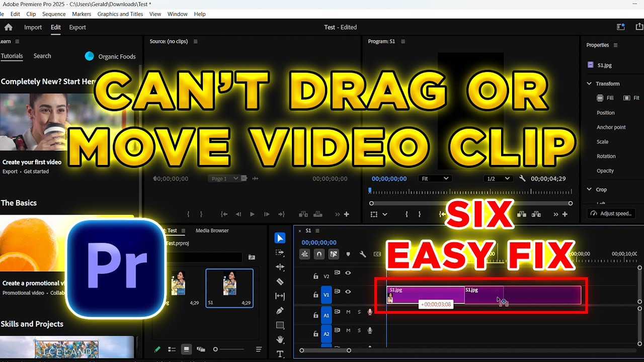Click Overwrite button in Source monitor
644x362 pixels.
[x=318, y=214]
